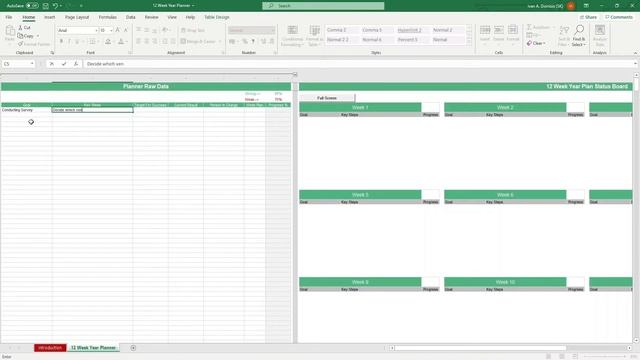Click the Save icon in title bar
The width and height of the screenshot is (640, 360).
pos(46,6)
